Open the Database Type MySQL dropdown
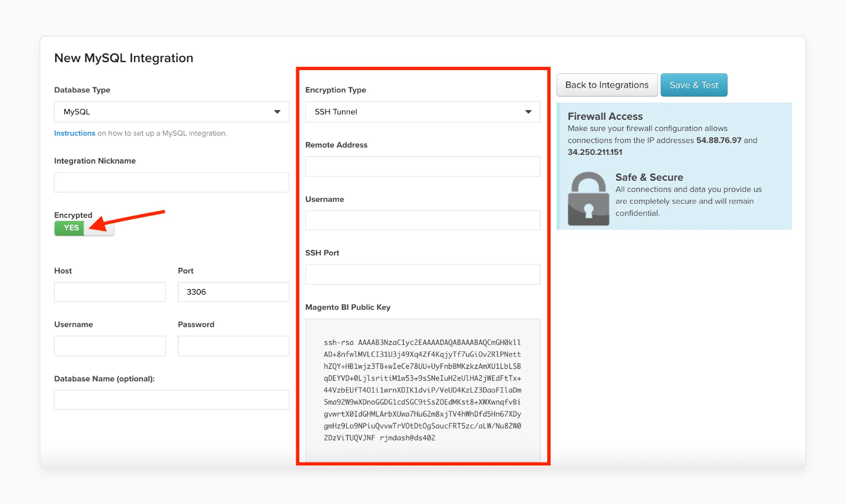Image resolution: width=846 pixels, height=504 pixels. tap(171, 112)
